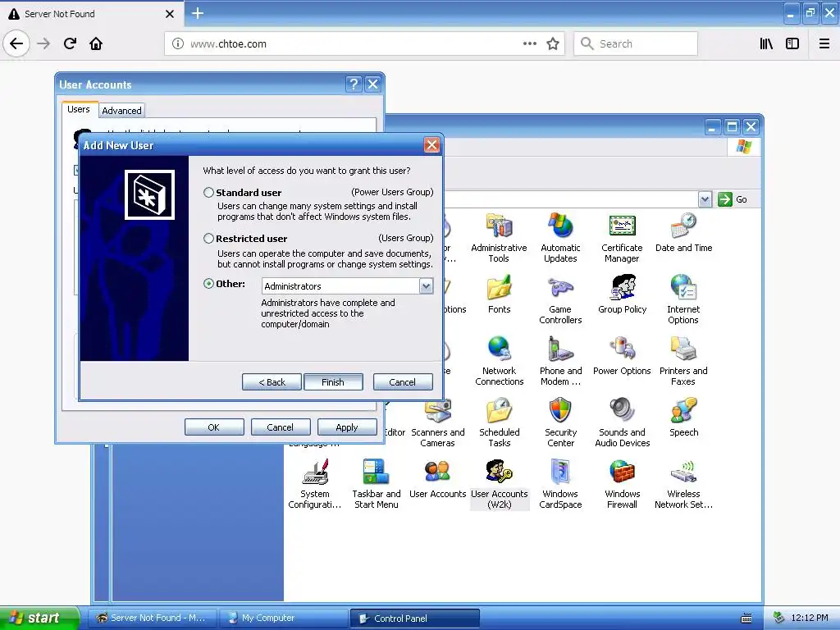
Task: Bookmark this page with star
Action: (x=553, y=43)
